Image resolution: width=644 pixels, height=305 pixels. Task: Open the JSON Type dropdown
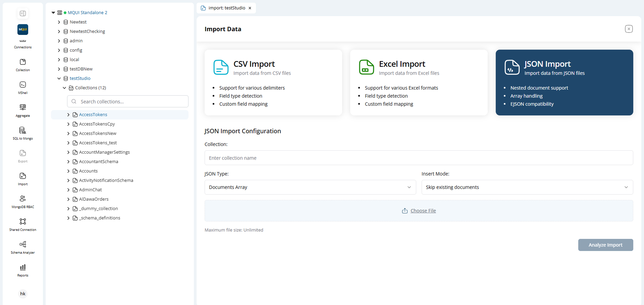pos(310,187)
